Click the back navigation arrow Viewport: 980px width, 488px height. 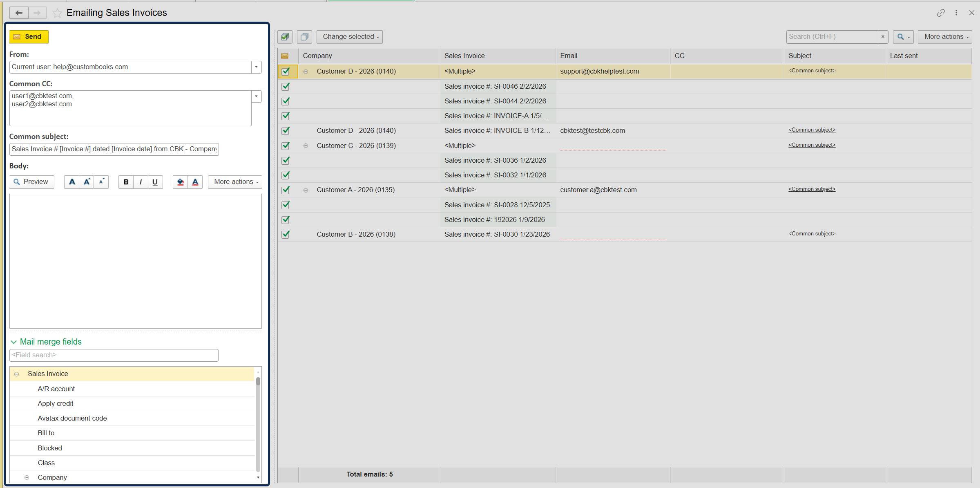[19, 13]
